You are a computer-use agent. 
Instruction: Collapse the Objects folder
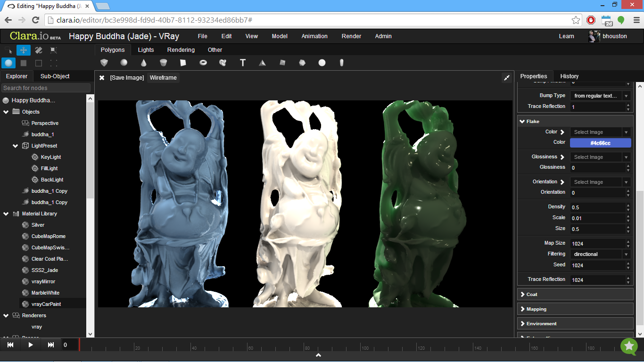click(6, 112)
